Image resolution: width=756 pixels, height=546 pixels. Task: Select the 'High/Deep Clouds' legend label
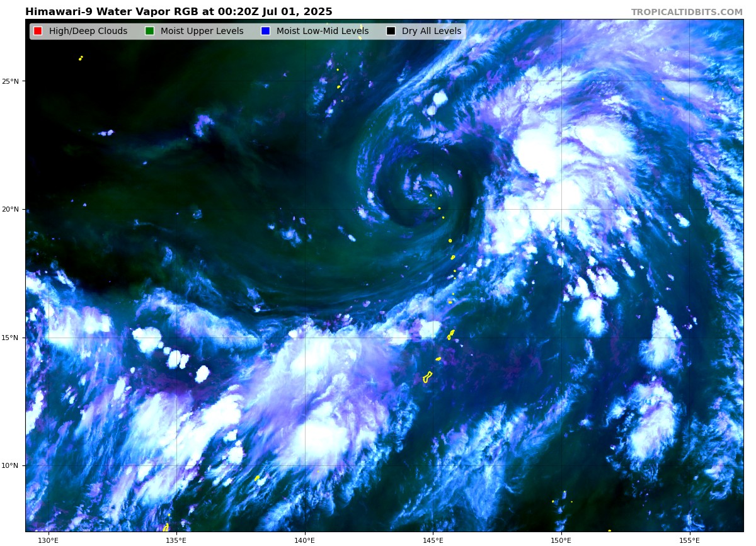(88, 31)
